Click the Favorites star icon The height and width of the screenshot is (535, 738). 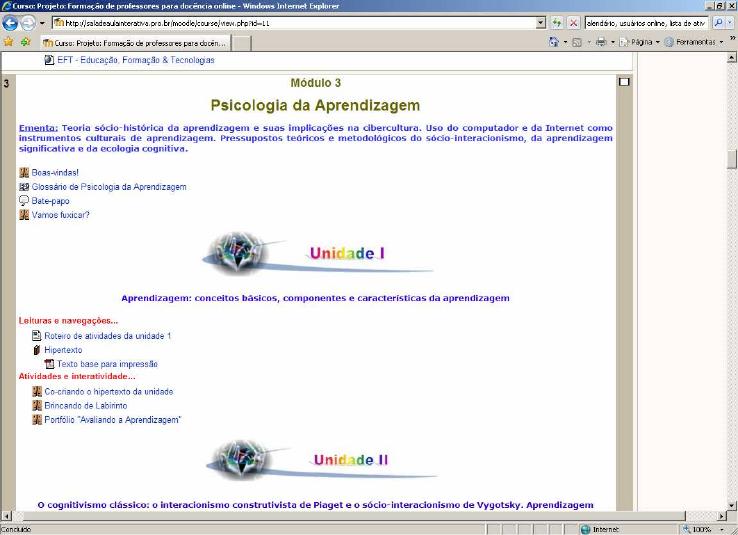(8, 42)
